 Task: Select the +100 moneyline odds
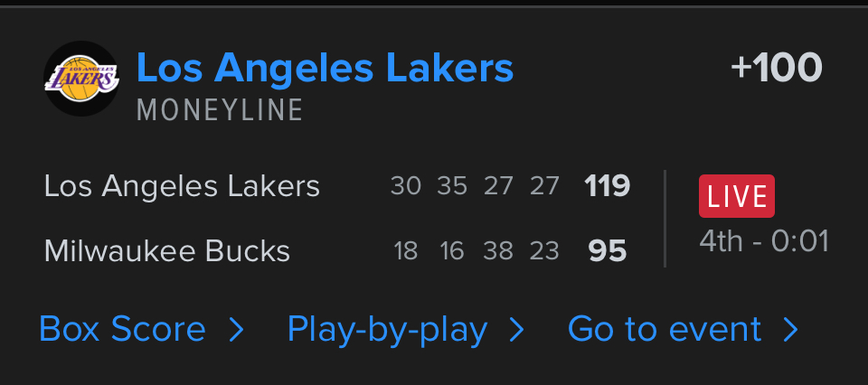pos(777,68)
